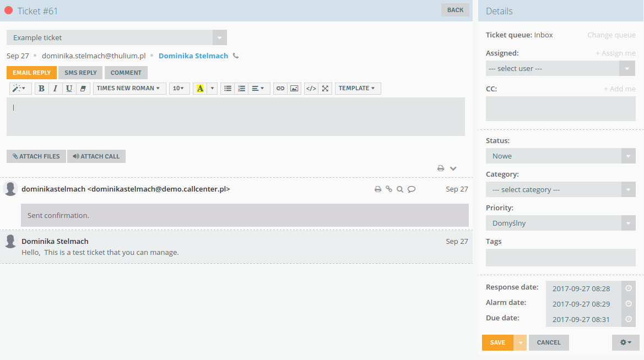This screenshot has width=644, height=360.
Task: Click the Add me CC link
Action: [619, 89]
